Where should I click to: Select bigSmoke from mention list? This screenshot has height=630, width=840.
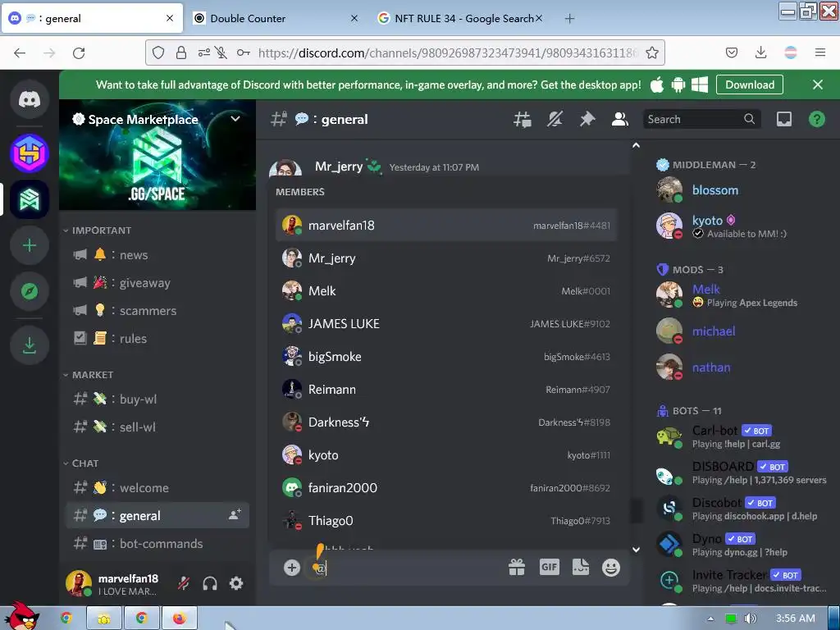pos(446,357)
